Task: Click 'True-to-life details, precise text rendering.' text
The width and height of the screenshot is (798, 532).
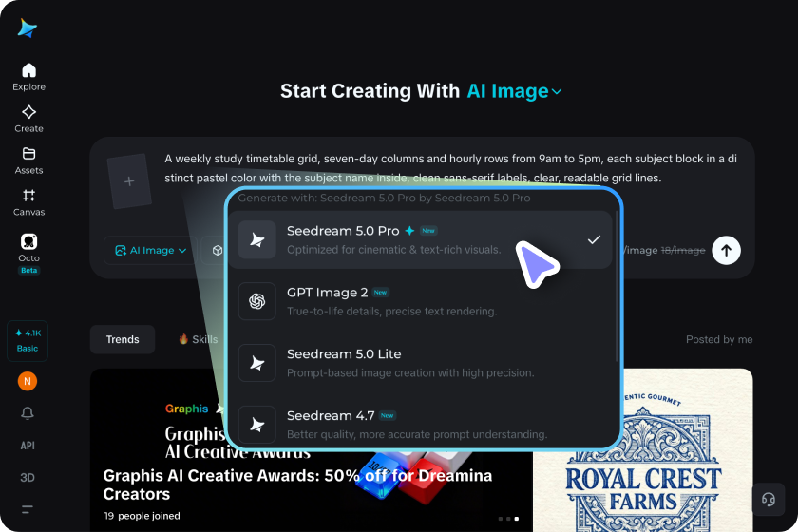Action: coord(391,311)
